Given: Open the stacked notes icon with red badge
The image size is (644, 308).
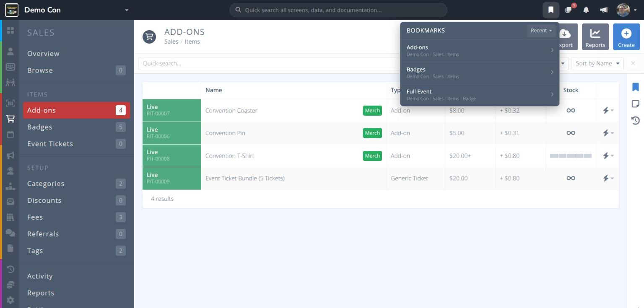Looking at the screenshot, I should point(569,10).
